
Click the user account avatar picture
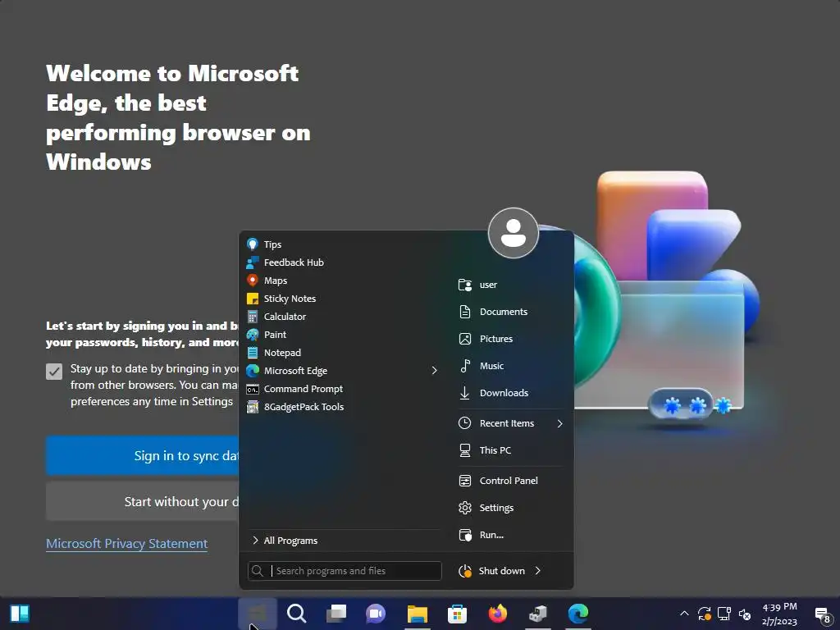pos(514,233)
